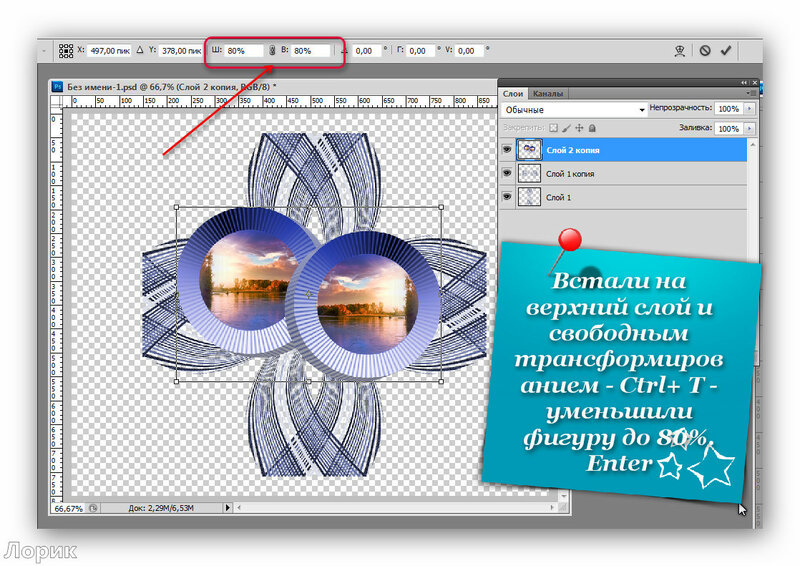Click the top-right transform bounding box handle
800x566 pixels.
click(441, 207)
